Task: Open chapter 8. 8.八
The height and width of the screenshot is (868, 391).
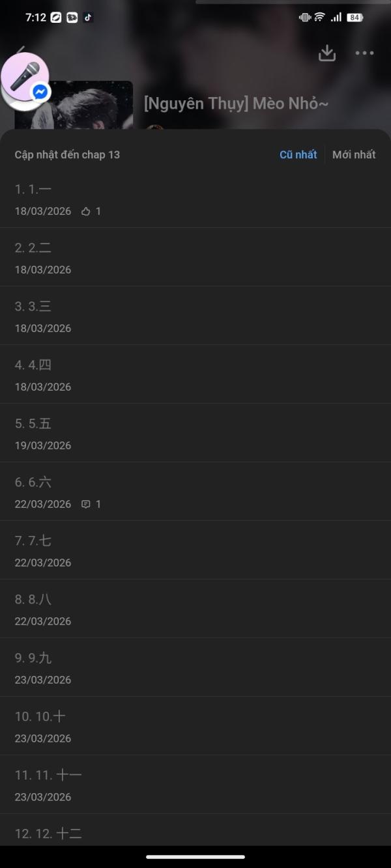Action: (195, 609)
